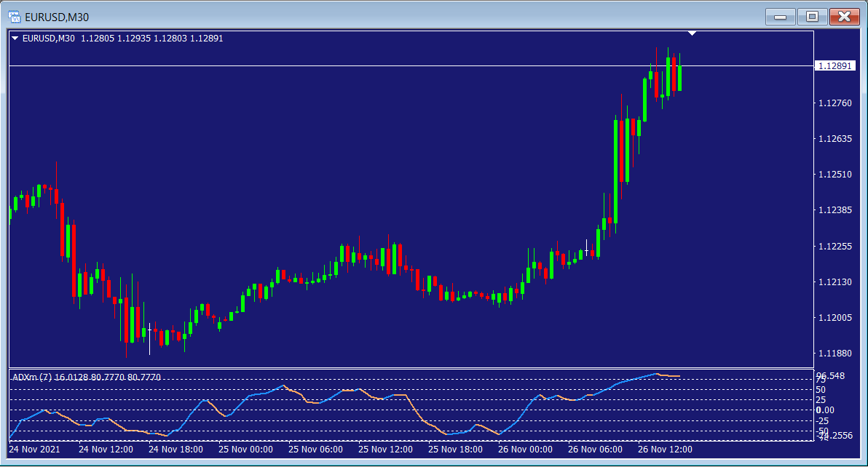The image size is (868, 467).
Task: Click the 25 Nov 00:00 time label
Action: [246, 450]
